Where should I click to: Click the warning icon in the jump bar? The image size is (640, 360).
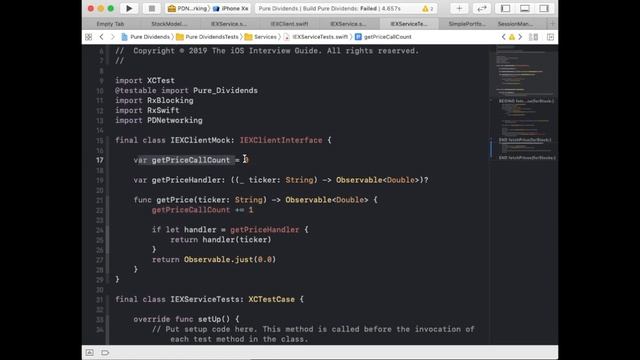click(512, 37)
